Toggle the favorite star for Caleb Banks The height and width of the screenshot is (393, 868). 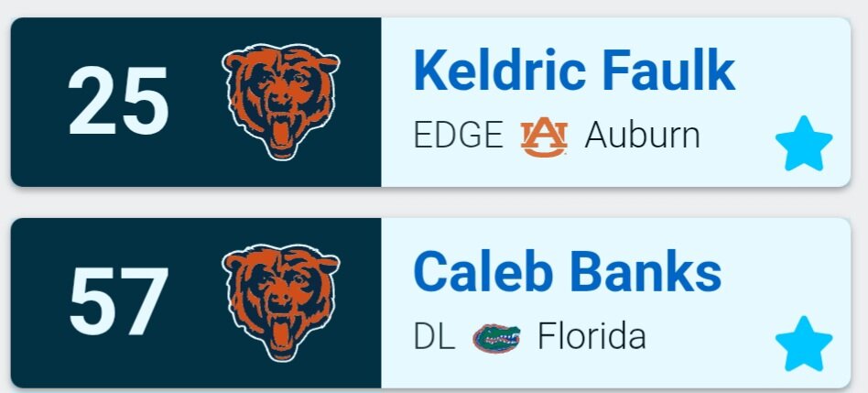(803, 344)
